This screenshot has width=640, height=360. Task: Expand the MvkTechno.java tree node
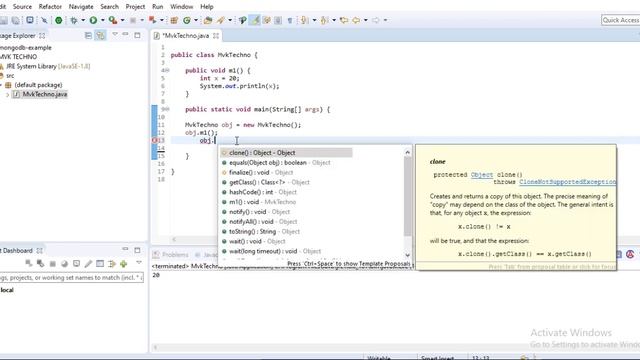coord(7,94)
